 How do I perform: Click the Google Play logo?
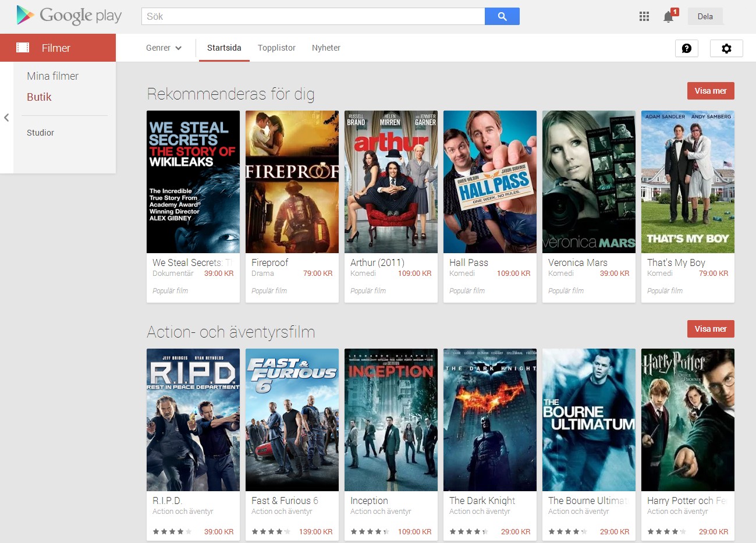[x=69, y=16]
